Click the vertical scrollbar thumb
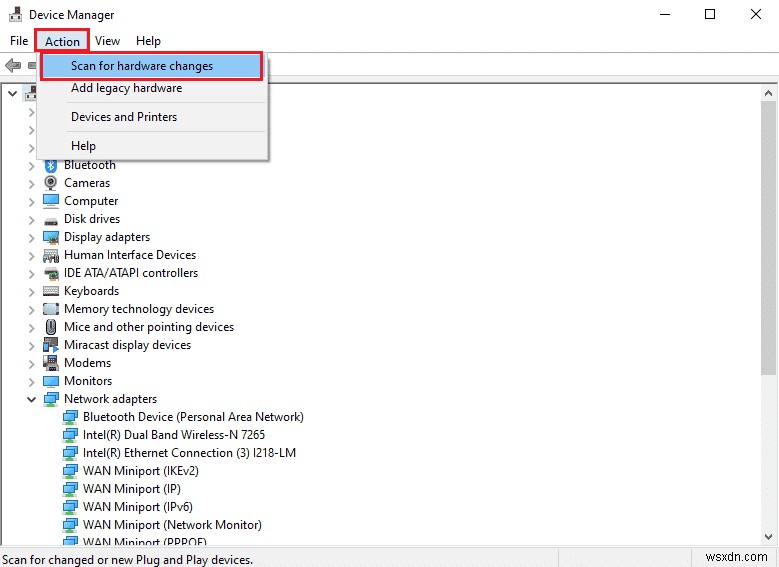Viewport: 779px width, 567px height. pos(768,238)
